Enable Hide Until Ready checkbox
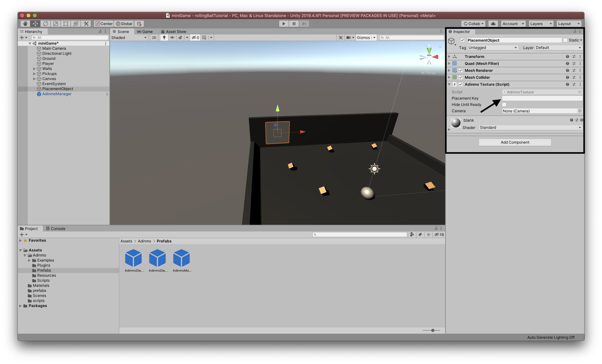602x364 pixels. [504, 105]
